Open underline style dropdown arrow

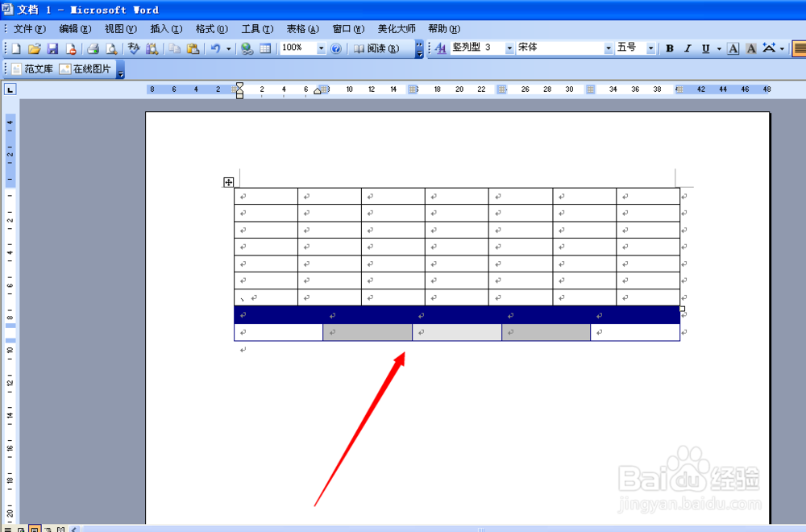coord(719,49)
